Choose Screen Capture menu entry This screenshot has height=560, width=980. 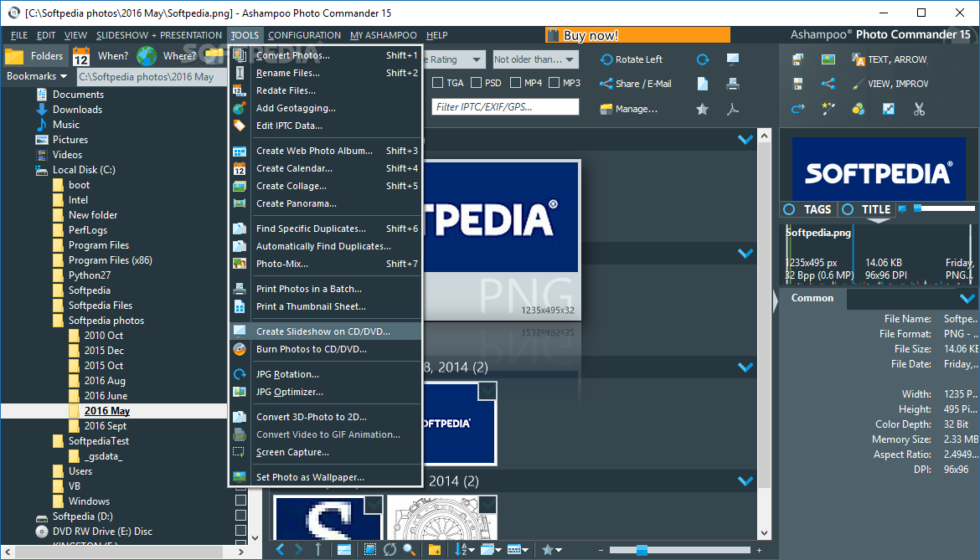(x=326, y=452)
